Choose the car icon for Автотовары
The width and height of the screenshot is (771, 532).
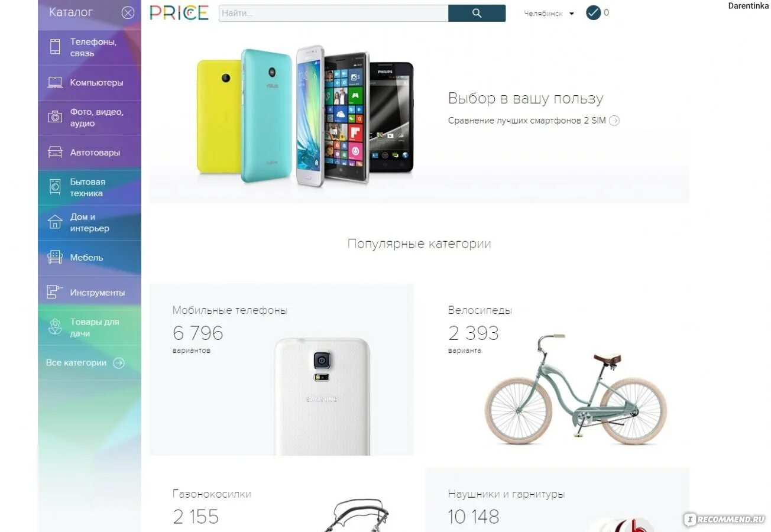55,153
